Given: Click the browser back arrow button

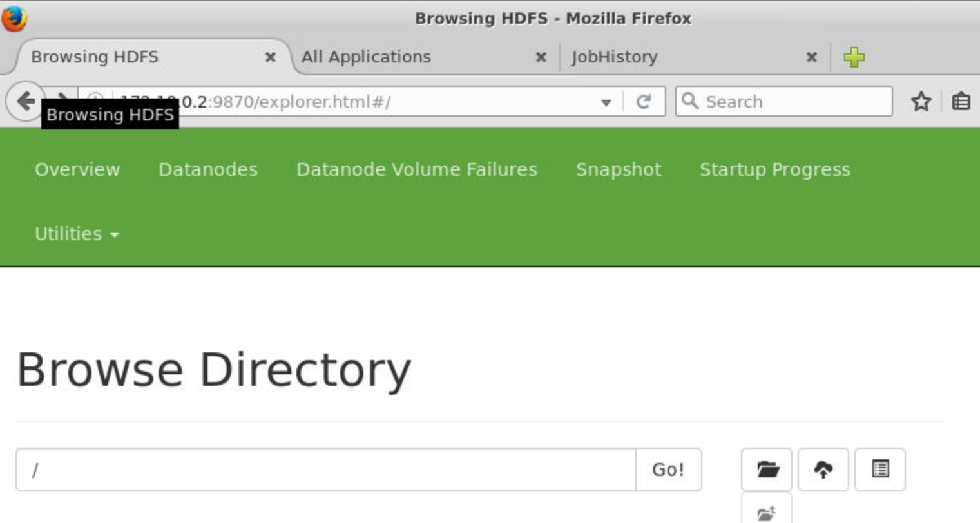Looking at the screenshot, I should pyautogui.click(x=25, y=101).
